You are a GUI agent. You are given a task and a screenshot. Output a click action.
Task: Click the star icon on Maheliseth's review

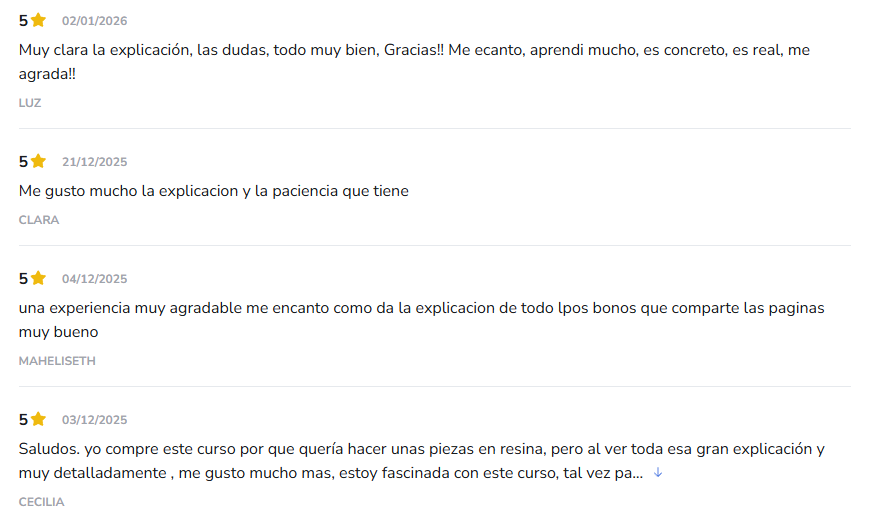38,278
